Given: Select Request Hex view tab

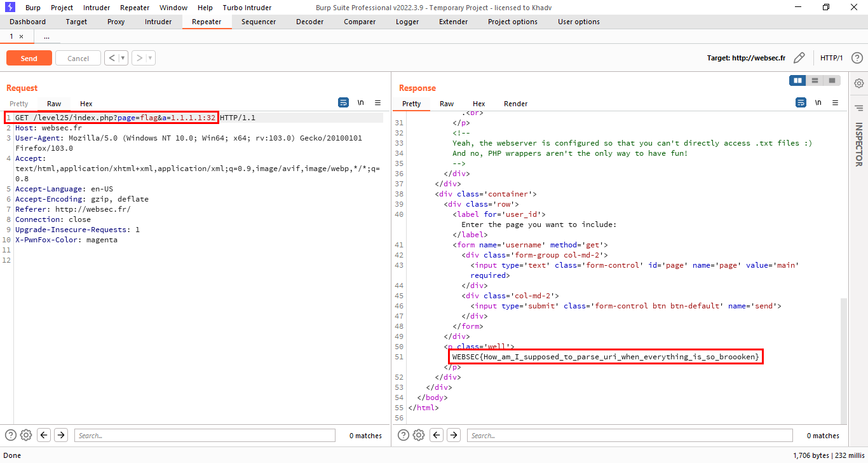Looking at the screenshot, I should pyautogui.click(x=86, y=104).
